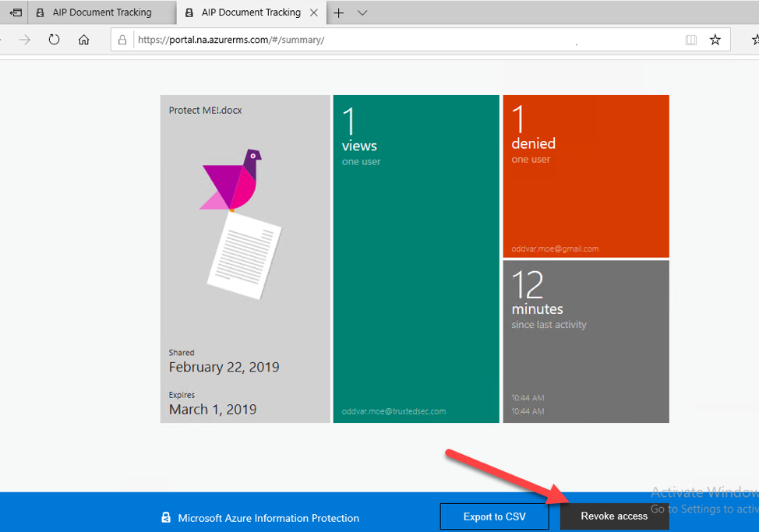Click the Revoke access button
The image size is (759, 532).
[614, 516]
